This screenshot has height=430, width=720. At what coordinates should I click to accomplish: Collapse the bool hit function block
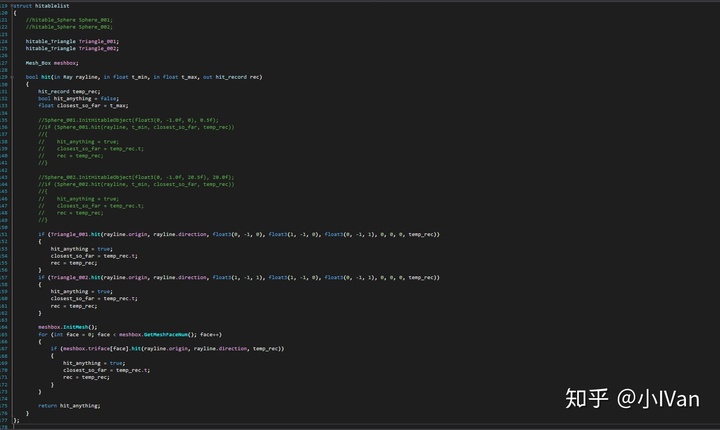pos(12,77)
